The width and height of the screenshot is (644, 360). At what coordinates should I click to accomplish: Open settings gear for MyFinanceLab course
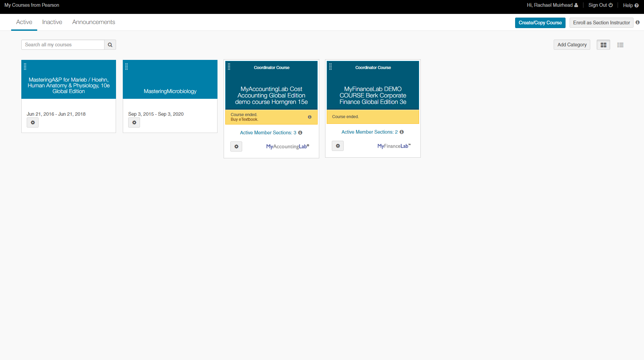tap(338, 146)
